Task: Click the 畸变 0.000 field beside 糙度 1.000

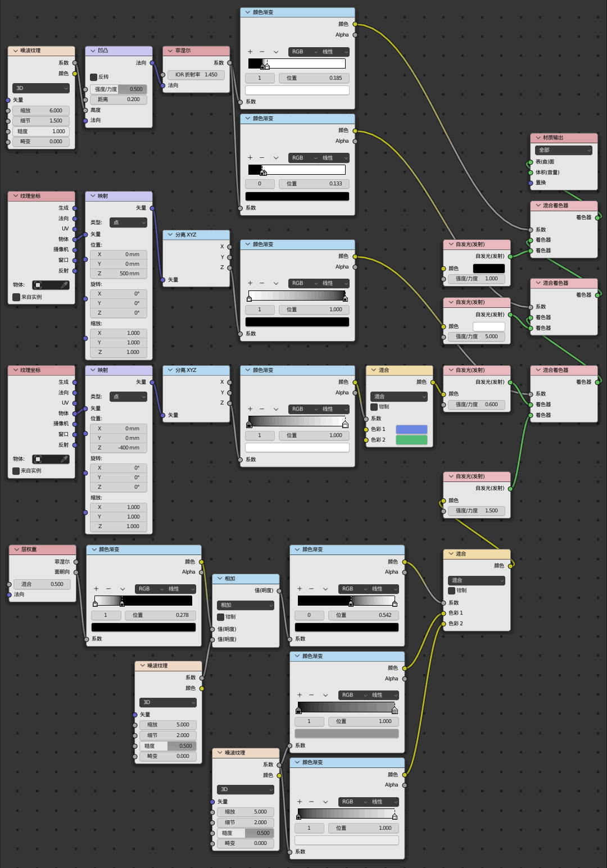Action: click(x=41, y=142)
